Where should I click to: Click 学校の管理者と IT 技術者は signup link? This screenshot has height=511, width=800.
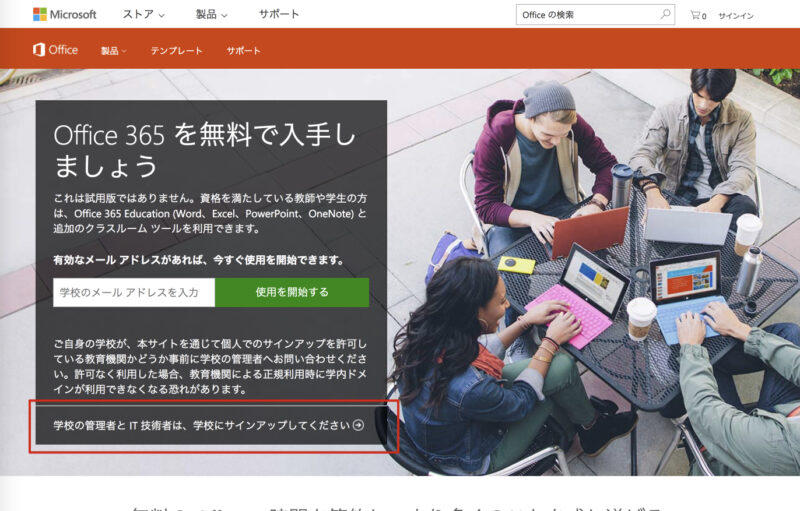click(x=208, y=425)
